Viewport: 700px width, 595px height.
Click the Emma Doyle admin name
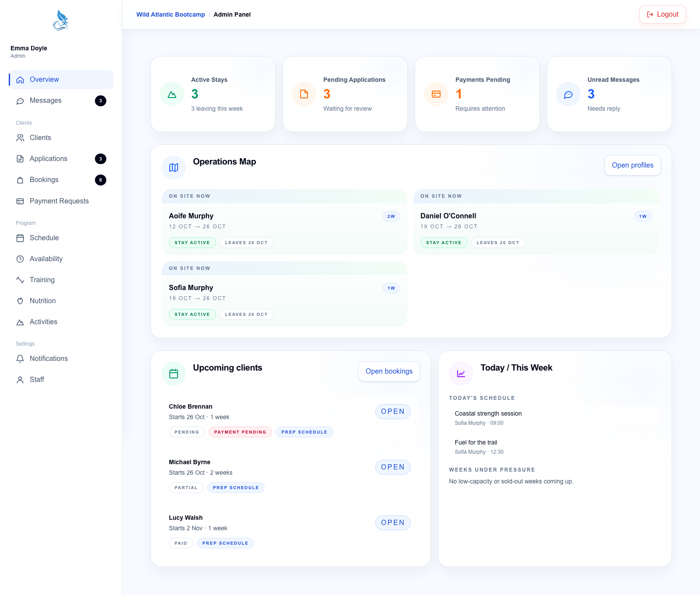pyautogui.click(x=29, y=48)
